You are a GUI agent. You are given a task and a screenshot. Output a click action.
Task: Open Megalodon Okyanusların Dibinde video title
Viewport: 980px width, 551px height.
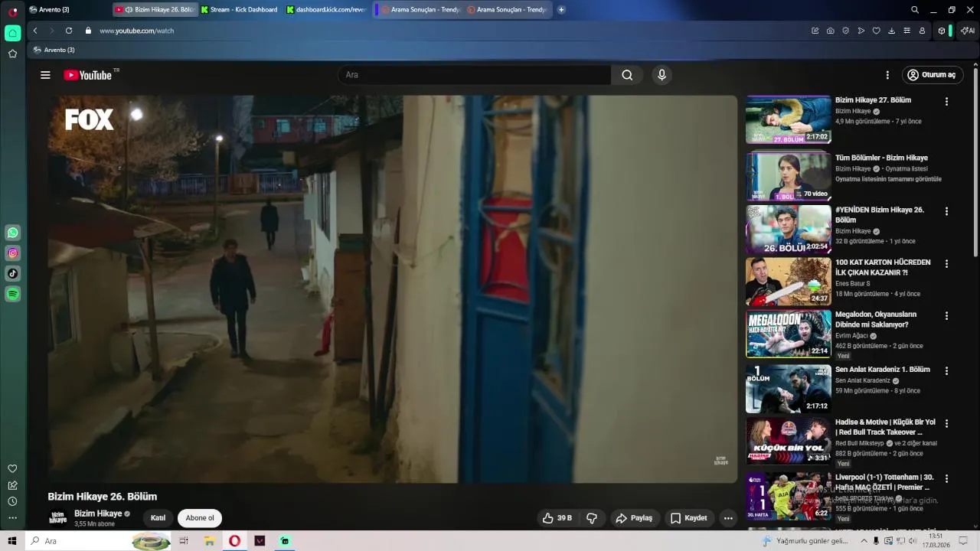point(876,319)
